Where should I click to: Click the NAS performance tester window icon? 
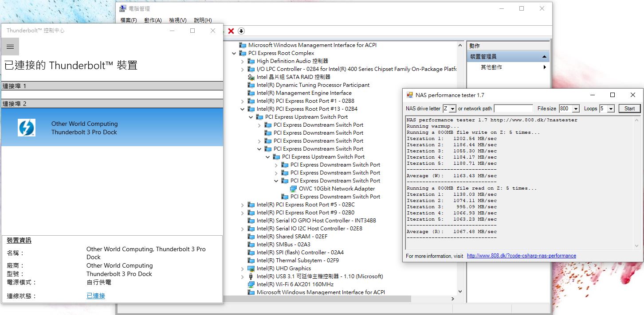coord(409,95)
